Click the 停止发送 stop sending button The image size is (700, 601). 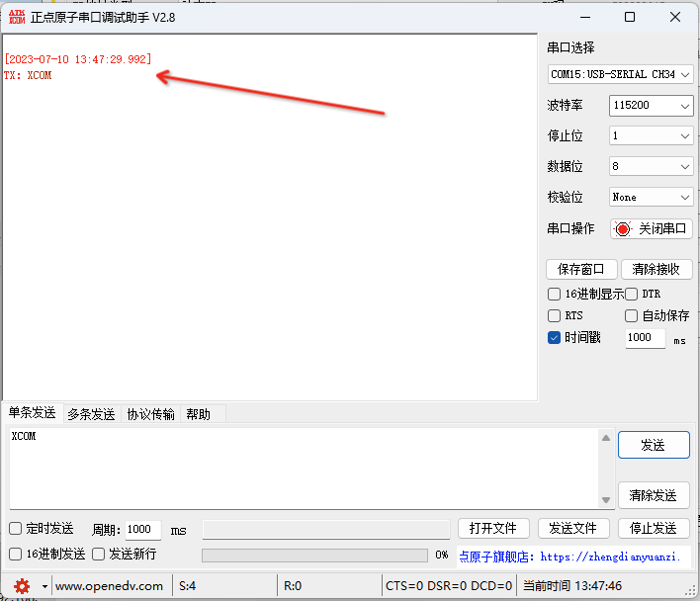point(654,529)
